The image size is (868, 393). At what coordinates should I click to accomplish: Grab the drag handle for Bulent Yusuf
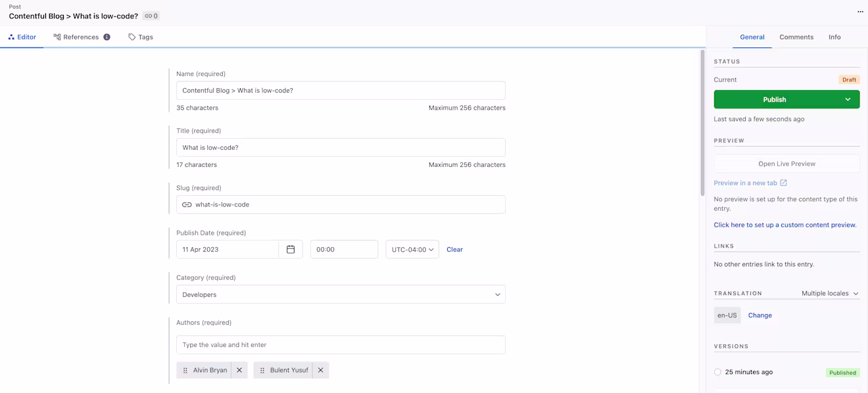point(262,370)
